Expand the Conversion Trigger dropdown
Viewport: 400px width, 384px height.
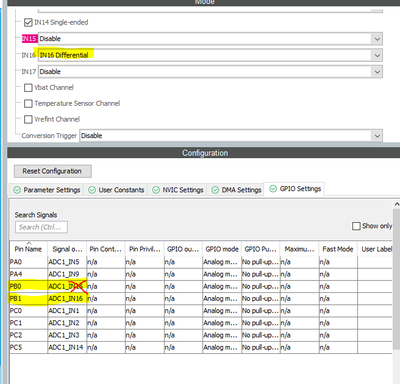pos(231,136)
